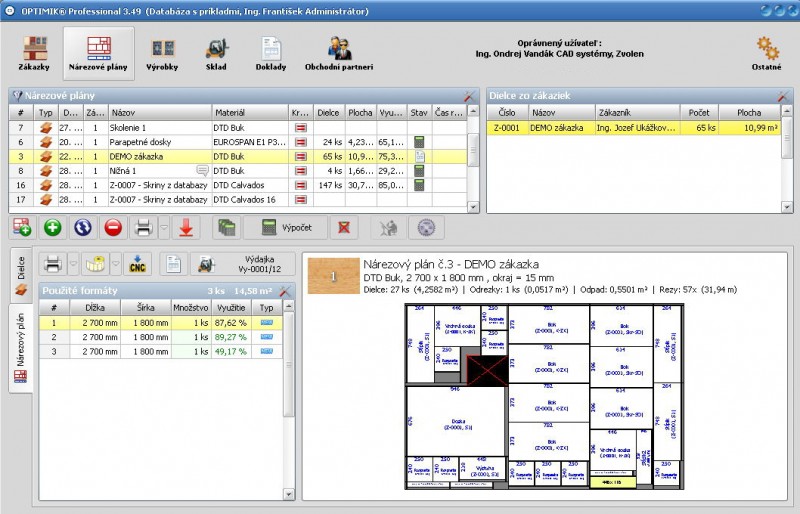This screenshot has height=514, width=800.
Task: Select format row with 87,62 % utilisation
Action: (x=161, y=323)
